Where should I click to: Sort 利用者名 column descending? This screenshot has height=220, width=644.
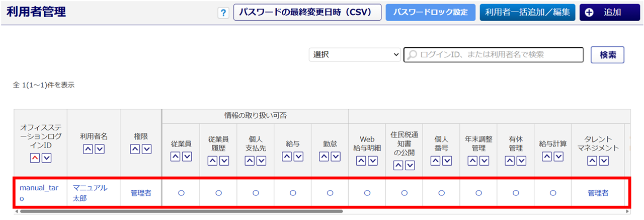[100, 149]
